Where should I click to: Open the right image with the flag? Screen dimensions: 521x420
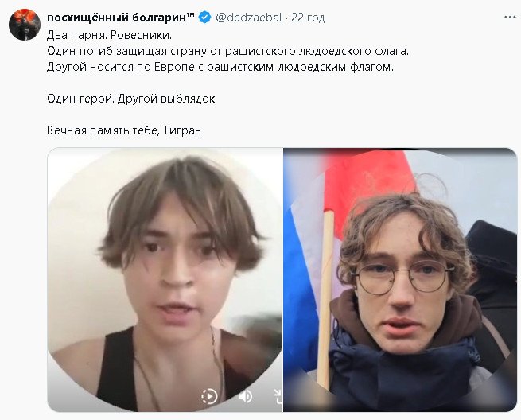[x=400, y=280]
